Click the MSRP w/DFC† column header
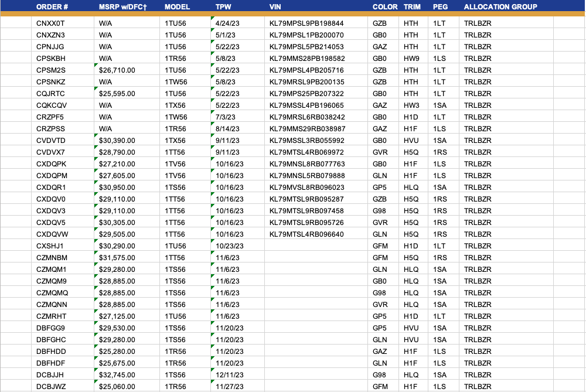The image size is (586, 392). (x=122, y=6)
